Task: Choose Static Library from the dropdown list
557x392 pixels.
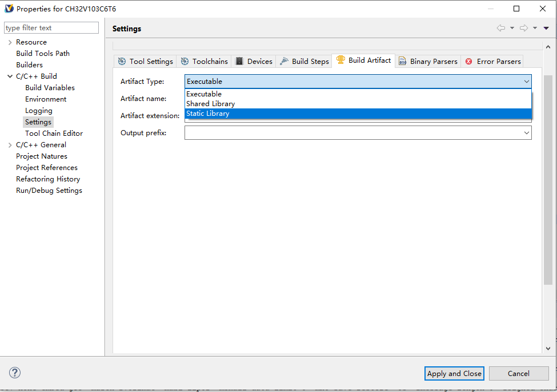Action: [x=358, y=114]
